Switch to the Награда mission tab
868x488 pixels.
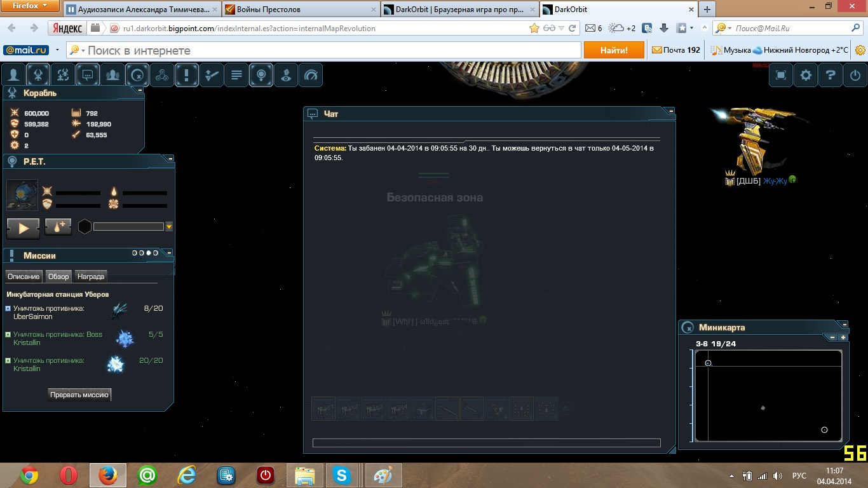point(91,276)
